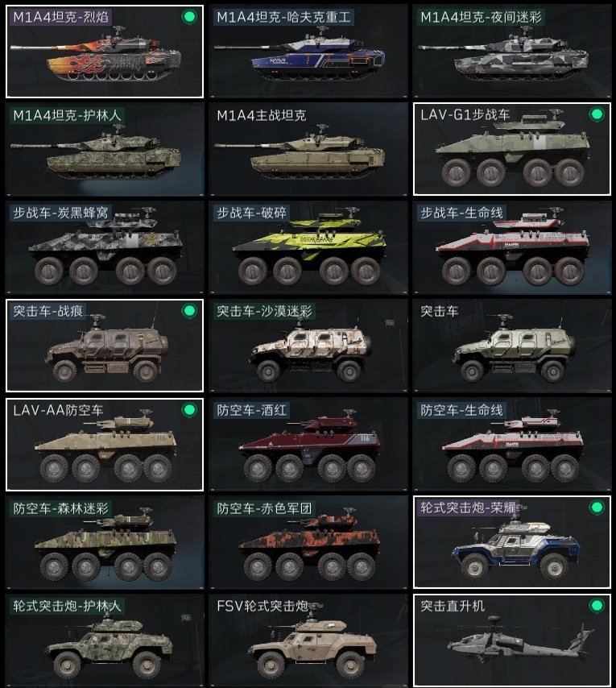The height and width of the screenshot is (688, 616).
Task: Click the green equipped dot on LAV-G1步战车
Action: pyautogui.click(x=597, y=114)
